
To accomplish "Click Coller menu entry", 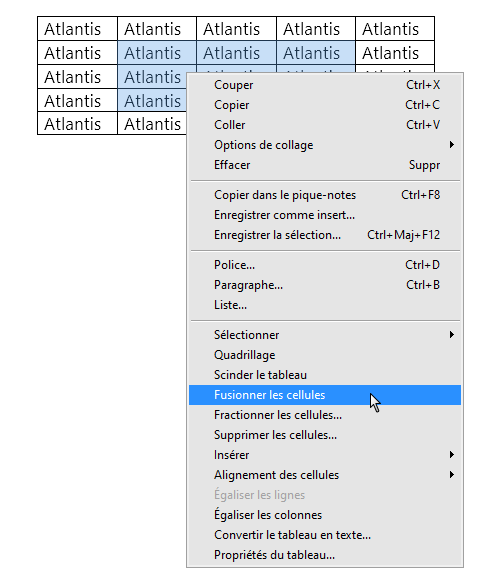I will click(325, 125).
